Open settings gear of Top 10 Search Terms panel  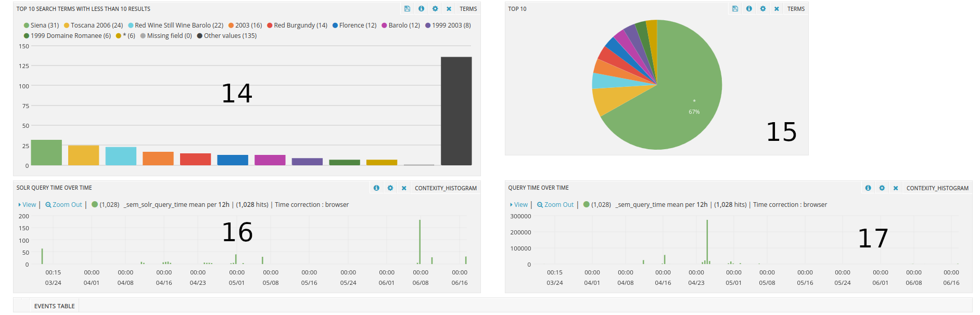(x=435, y=9)
